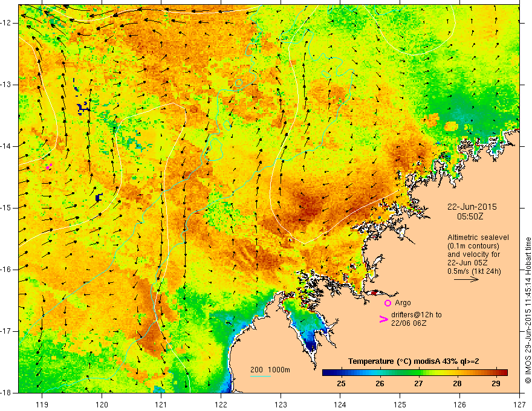Click the 'Altimetric sealevel' legend text
The height and width of the screenshot is (411, 532).
478,238
